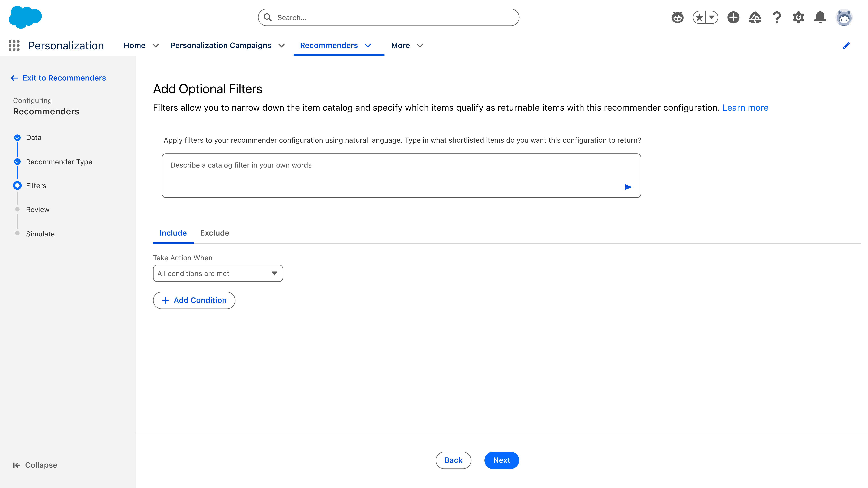Submit the filter prompt with send arrow
Image resolution: width=868 pixels, height=488 pixels.
[628, 187]
